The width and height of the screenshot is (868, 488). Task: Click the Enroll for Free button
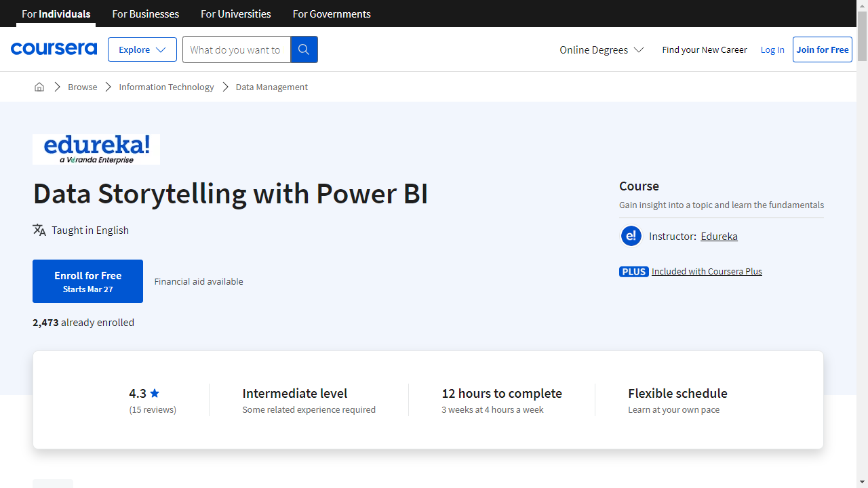point(88,281)
